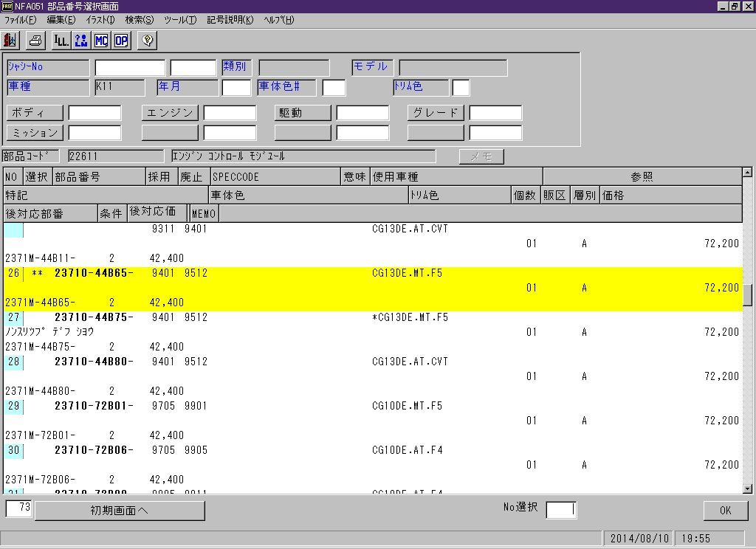Click the 参照 column header
This screenshot has width=756, height=549.
coord(642,177)
